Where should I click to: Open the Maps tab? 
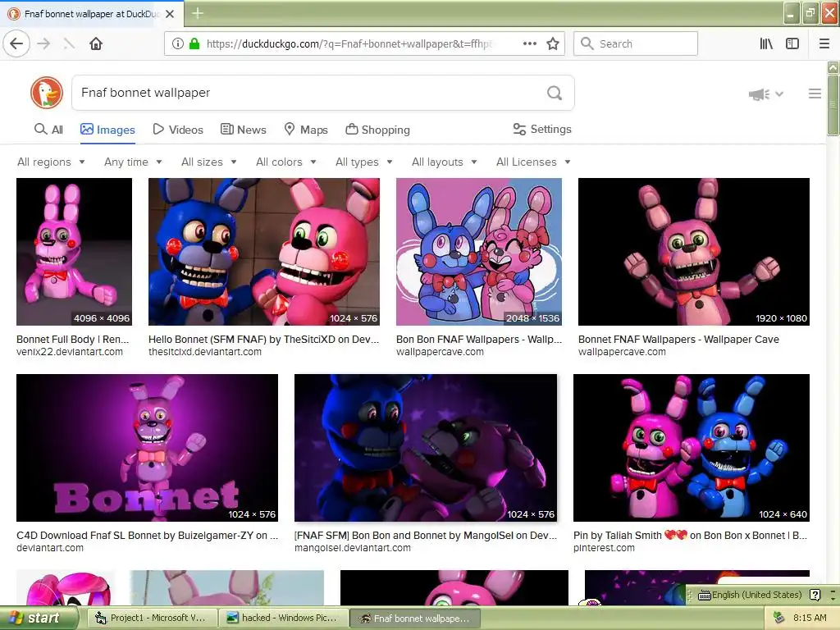306,130
